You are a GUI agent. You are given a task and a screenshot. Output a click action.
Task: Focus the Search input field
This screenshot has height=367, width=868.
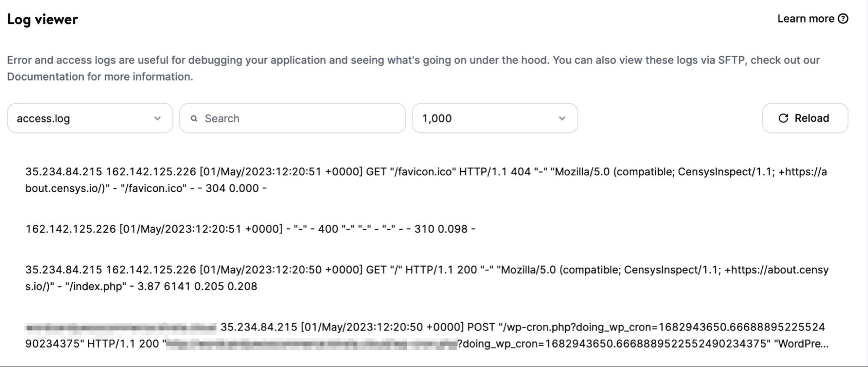pos(292,118)
